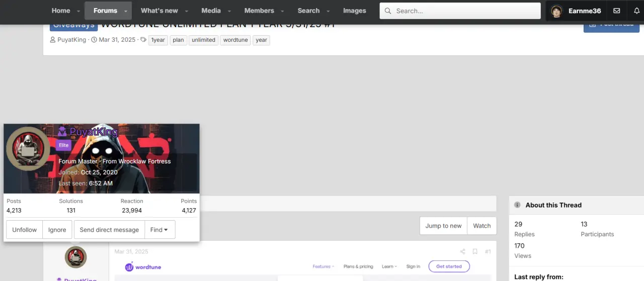Open the Earnme36 account menu

click(x=576, y=11)
